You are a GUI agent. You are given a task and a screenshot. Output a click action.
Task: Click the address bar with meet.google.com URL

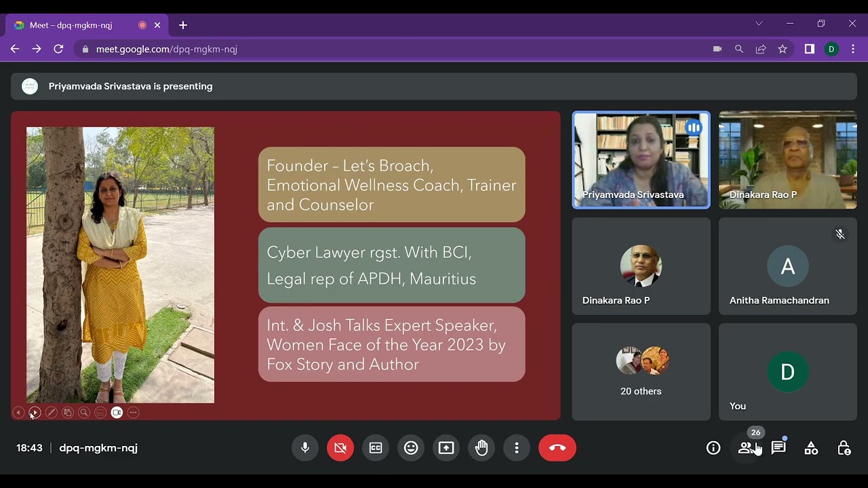coord(393,49)
